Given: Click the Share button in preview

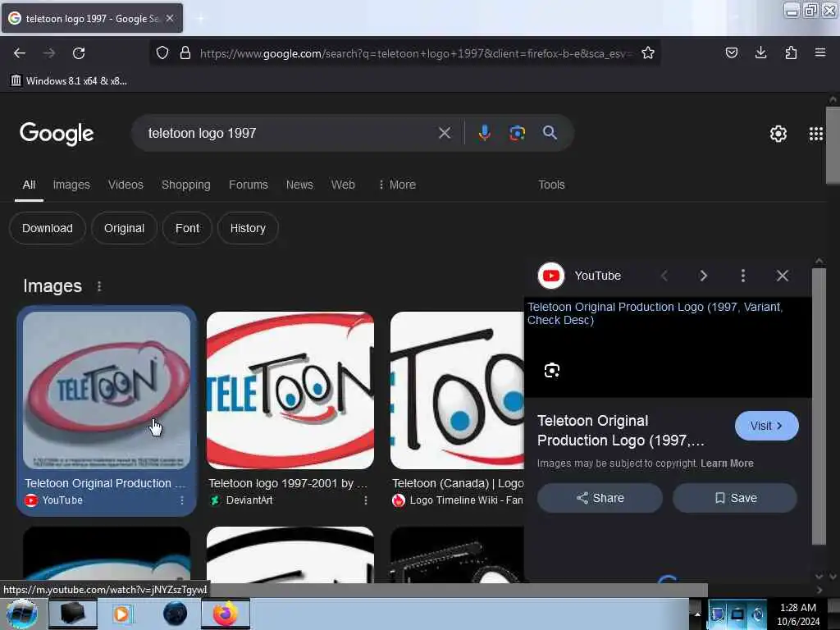Looking at the screenshot, I should tap(600, 498).
